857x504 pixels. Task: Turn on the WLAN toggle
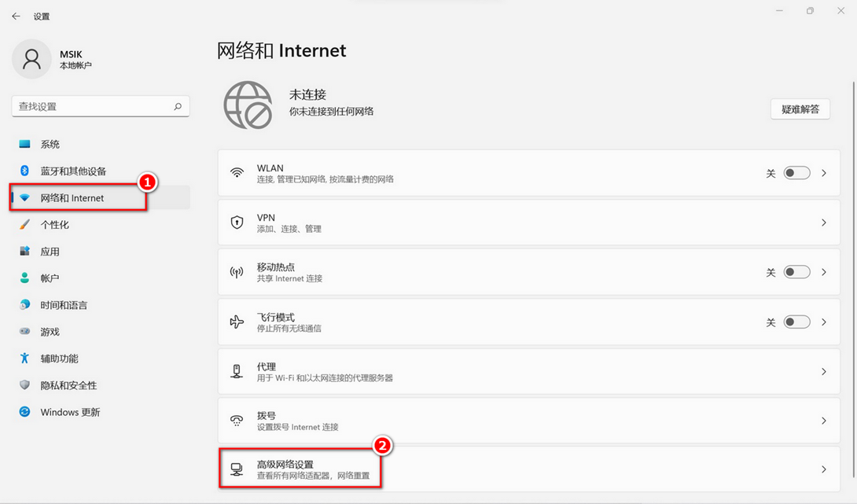(x=796, y=173)
